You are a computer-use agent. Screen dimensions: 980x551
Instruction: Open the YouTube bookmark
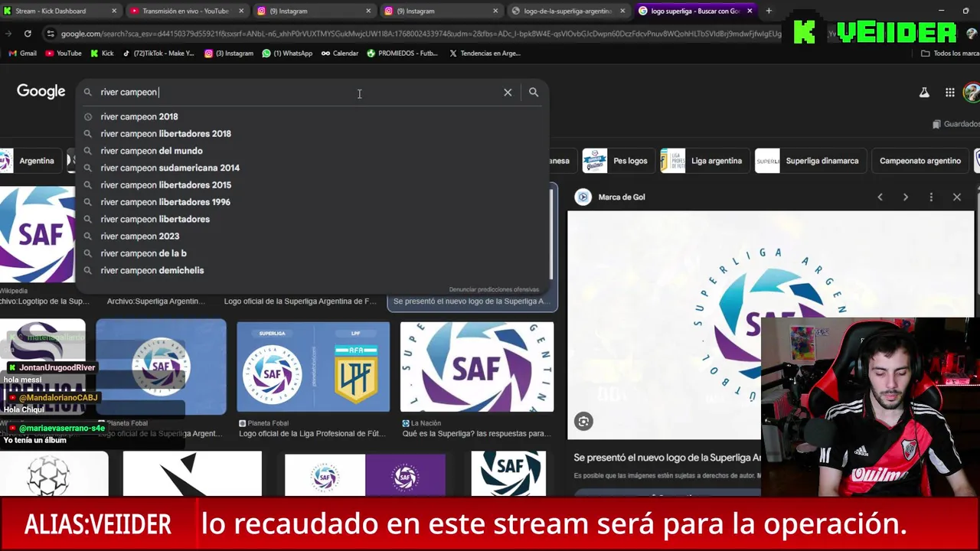[63, 54]
